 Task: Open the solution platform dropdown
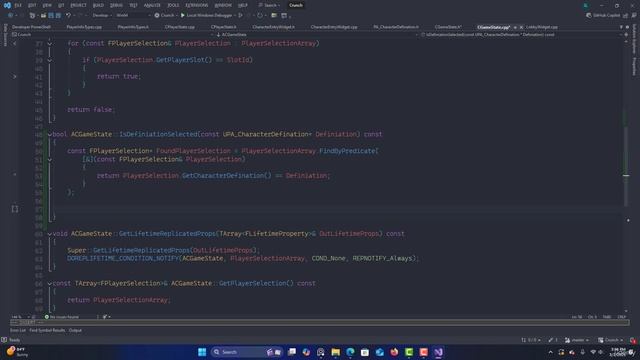[133, 16]
